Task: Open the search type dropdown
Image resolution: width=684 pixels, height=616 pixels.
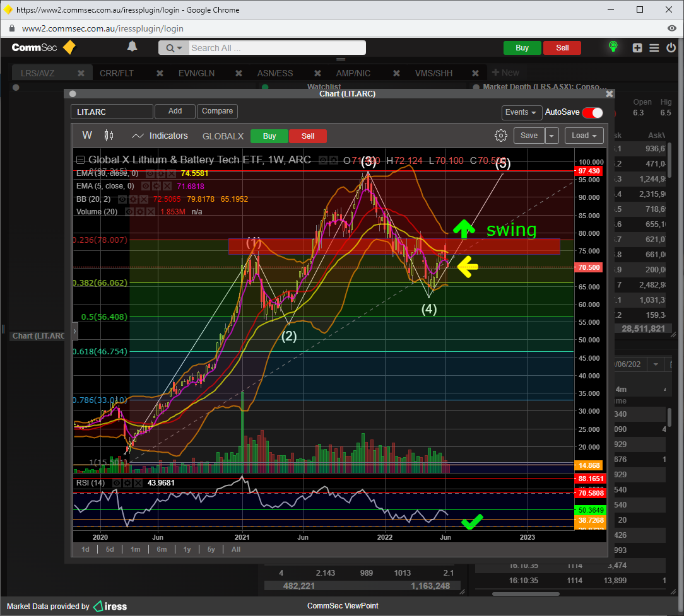Action: tap(174, 48)
